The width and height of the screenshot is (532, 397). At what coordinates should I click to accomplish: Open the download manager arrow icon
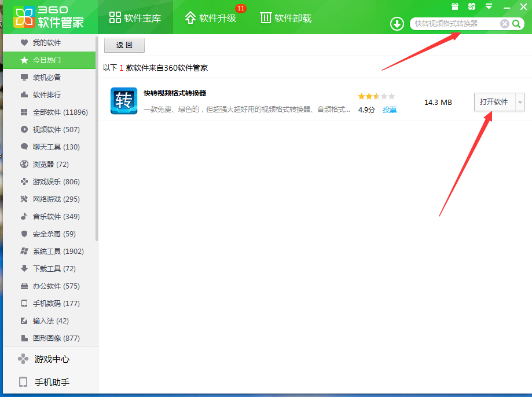click(397, 24)
